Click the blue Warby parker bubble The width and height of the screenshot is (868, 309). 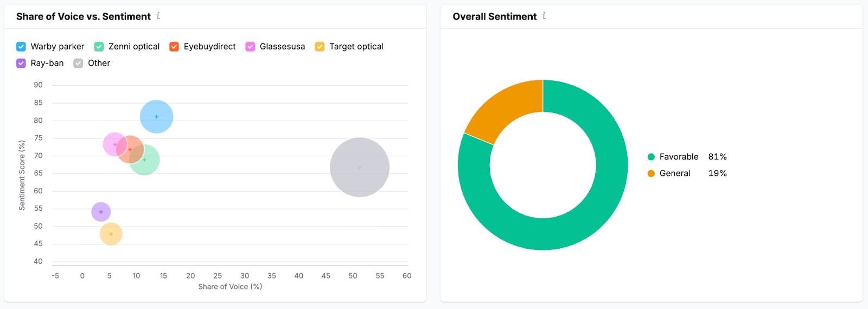157,116
